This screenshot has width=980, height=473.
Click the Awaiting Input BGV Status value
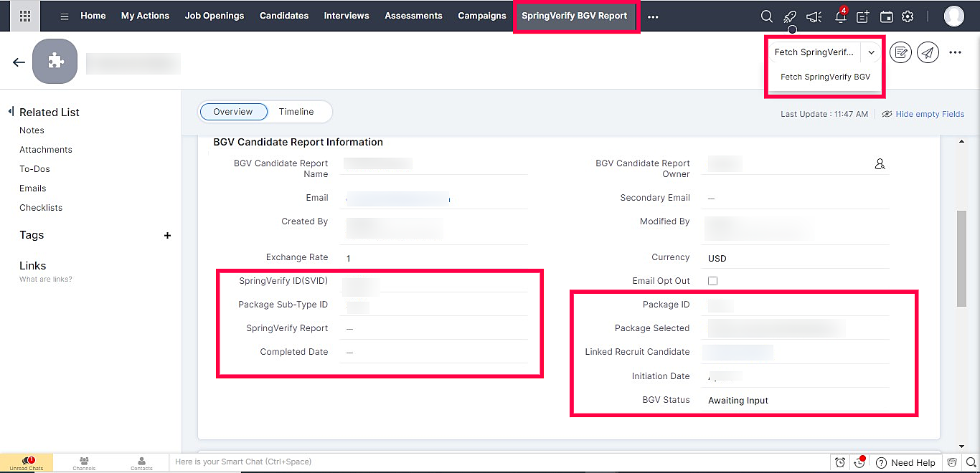[738, 401]
